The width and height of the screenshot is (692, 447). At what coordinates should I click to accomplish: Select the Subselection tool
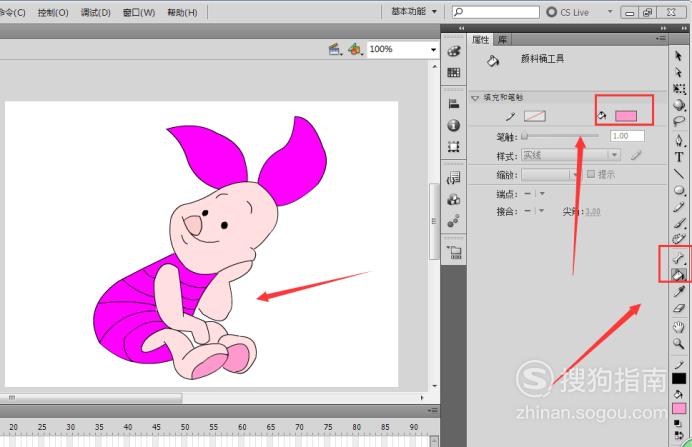679,72
